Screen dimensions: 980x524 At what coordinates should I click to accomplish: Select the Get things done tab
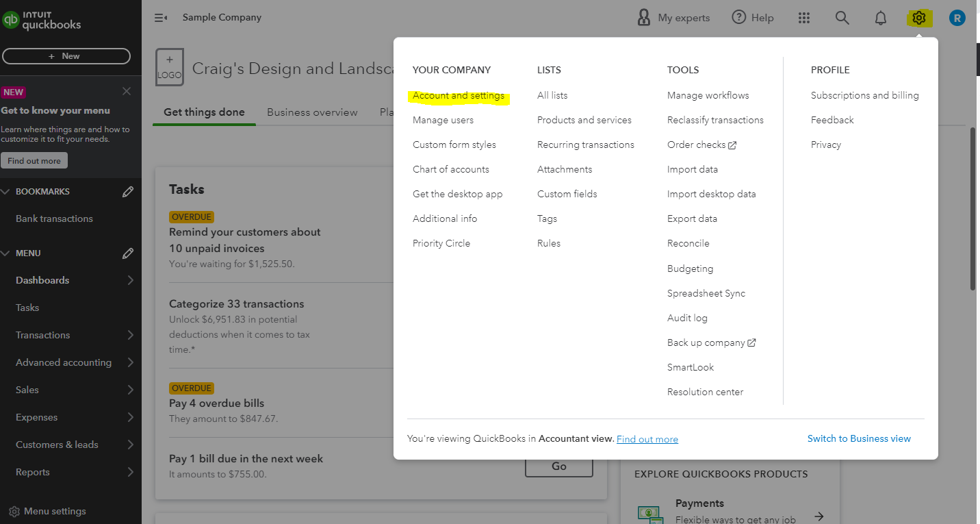[204, 112]
